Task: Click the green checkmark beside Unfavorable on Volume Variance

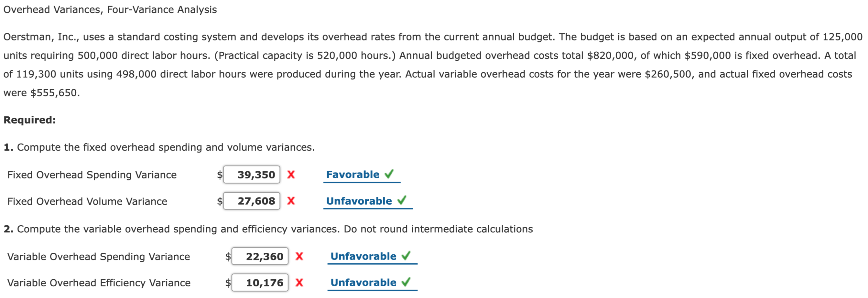Action: point(404,201)
